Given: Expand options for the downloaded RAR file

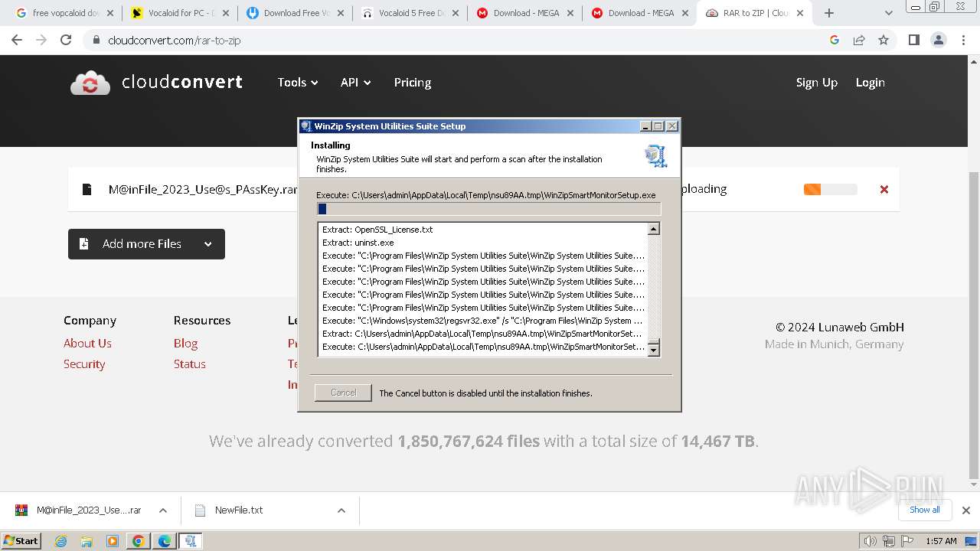Looking at the screenshot, I should point(163,510).
